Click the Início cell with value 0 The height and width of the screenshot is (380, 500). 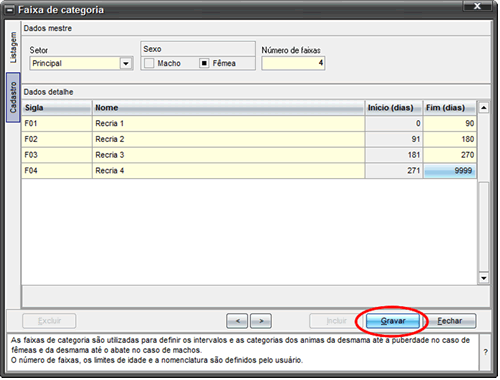click(394, 123)
